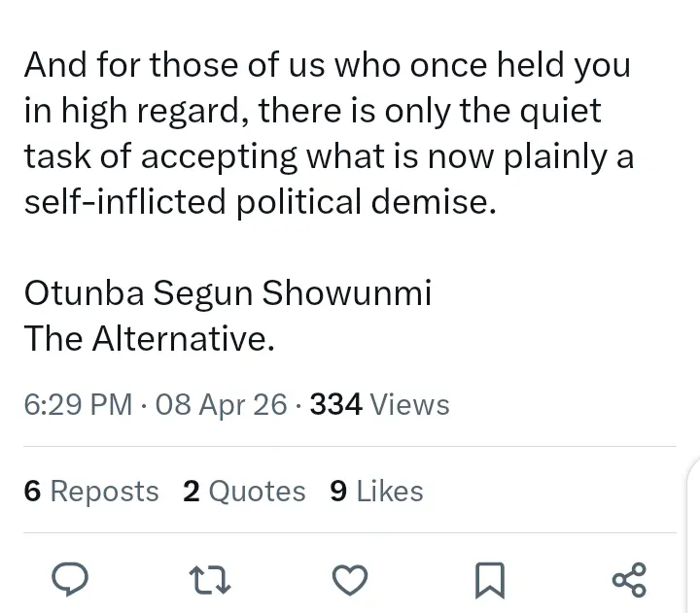Click the line starting 'And for those'
This screenshot has width=700, height=613.
[x=327, y=66]
